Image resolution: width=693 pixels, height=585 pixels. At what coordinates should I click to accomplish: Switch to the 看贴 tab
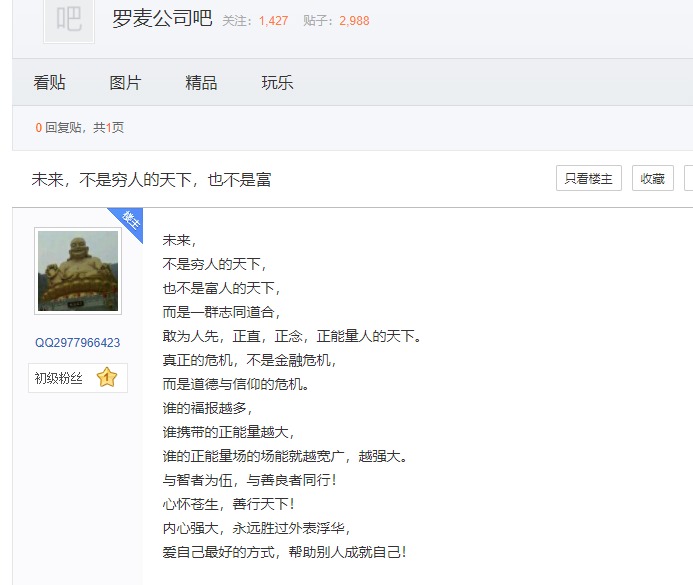tap(50, 83)
